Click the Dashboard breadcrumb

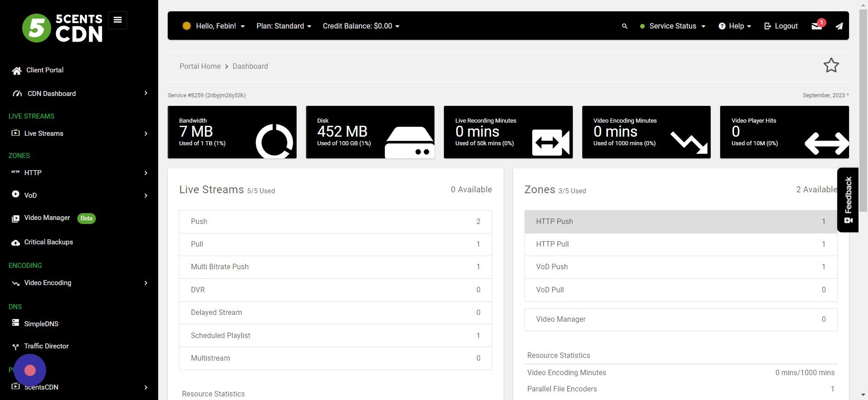pyautogui.click(x=250, y=66)
